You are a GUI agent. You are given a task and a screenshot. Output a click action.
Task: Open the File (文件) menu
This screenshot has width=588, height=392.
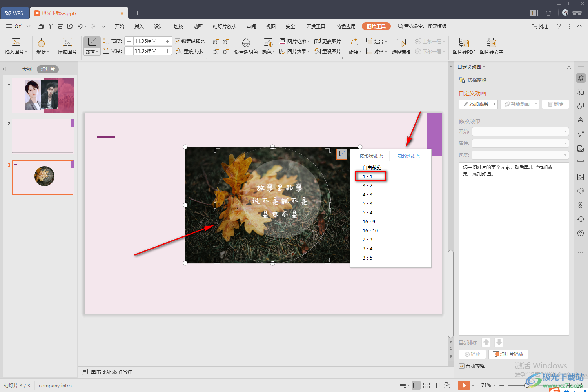[18, 26]
